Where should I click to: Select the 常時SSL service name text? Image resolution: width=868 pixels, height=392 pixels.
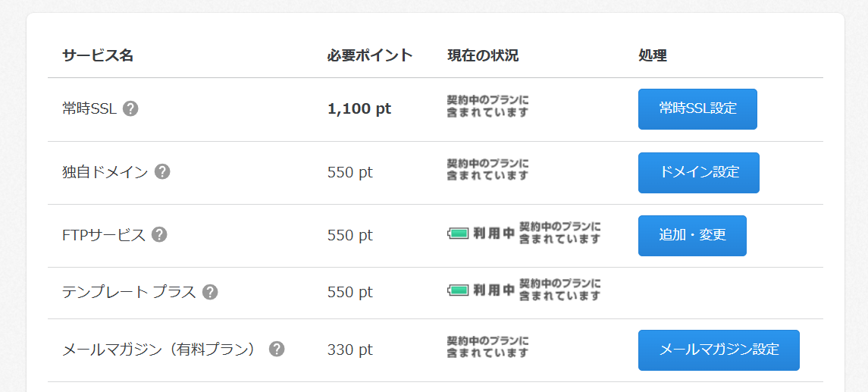tap(89, 108)
